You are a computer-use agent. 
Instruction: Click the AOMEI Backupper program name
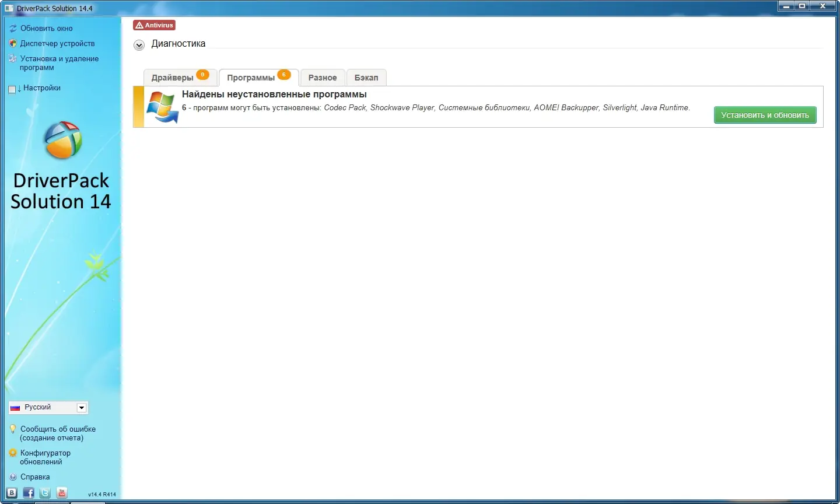566,108
